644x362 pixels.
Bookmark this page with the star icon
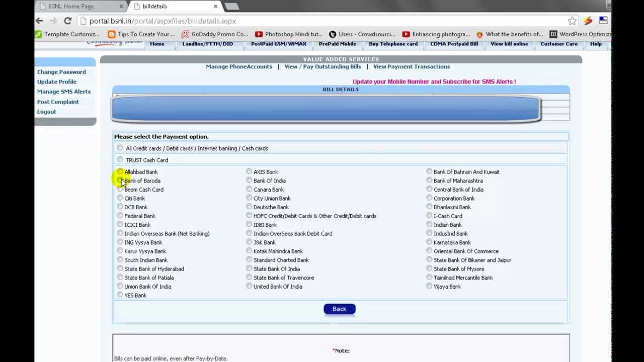coord(572,21)
